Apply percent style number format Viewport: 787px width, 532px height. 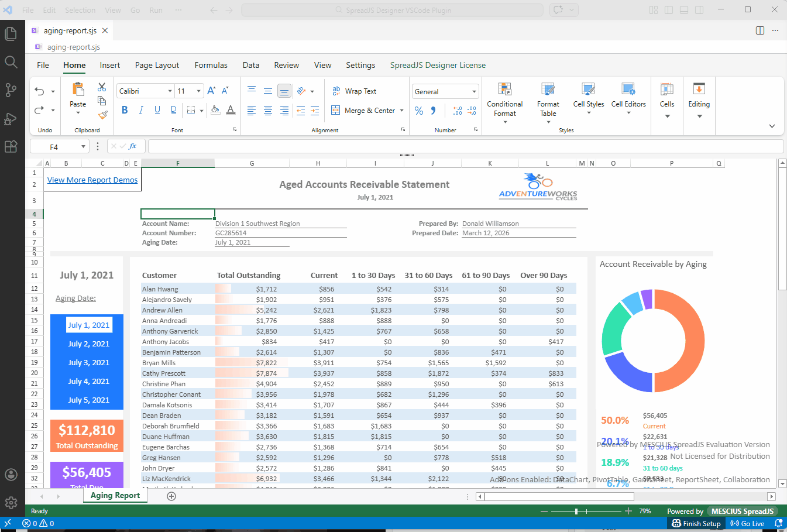point(419,111)
